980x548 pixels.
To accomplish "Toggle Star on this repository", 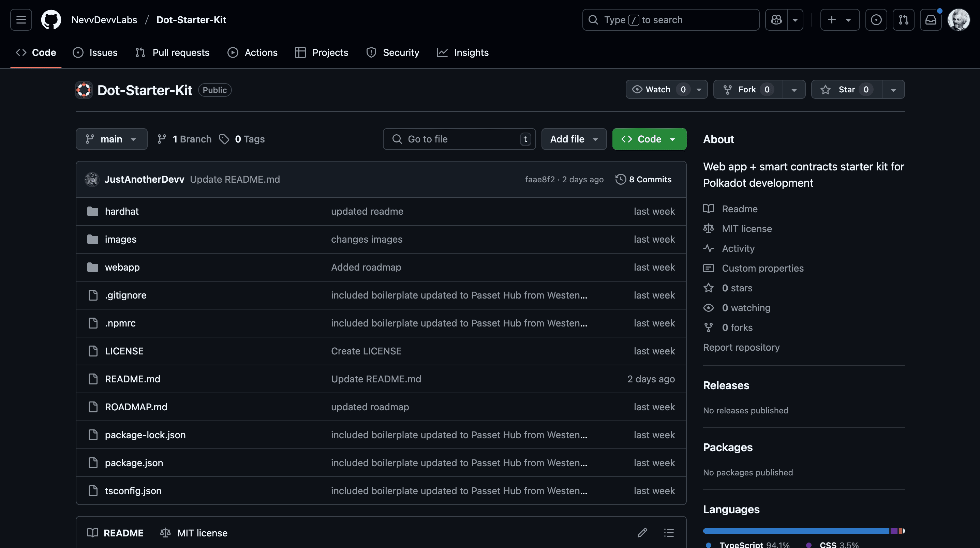I will [846, 89].
